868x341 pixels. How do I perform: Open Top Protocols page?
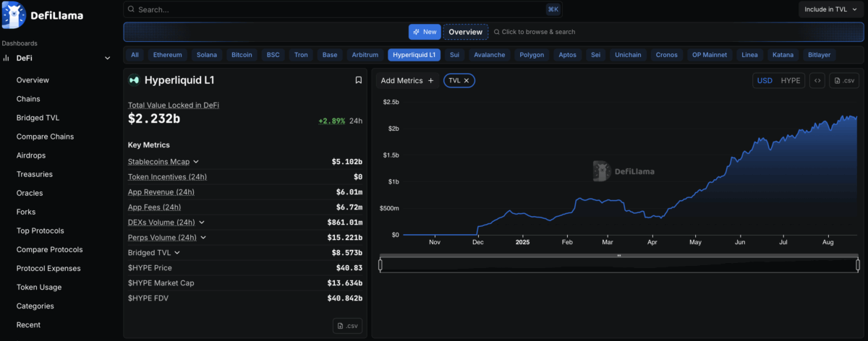41,230
